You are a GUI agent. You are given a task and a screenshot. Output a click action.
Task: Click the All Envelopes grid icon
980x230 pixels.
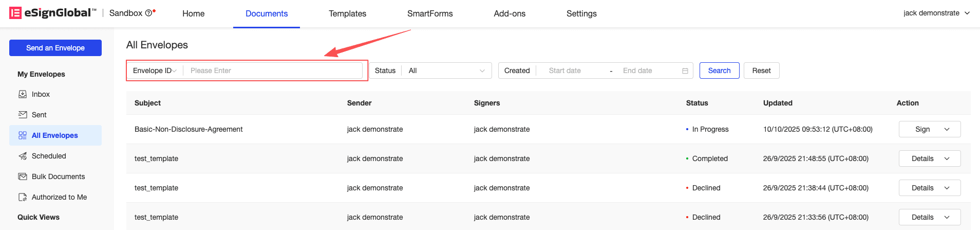point(23,135)
